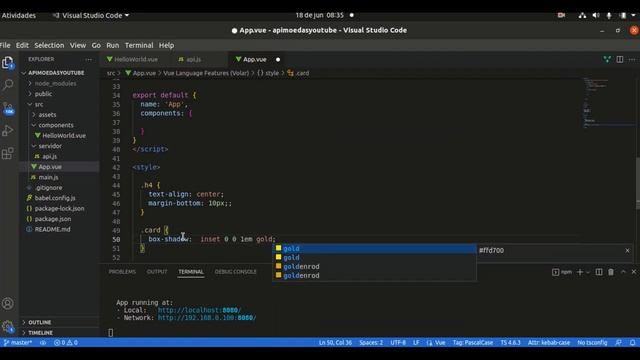Open notifications bell in status bar
This screenshot has height=360, width=640.
point(632,342)
